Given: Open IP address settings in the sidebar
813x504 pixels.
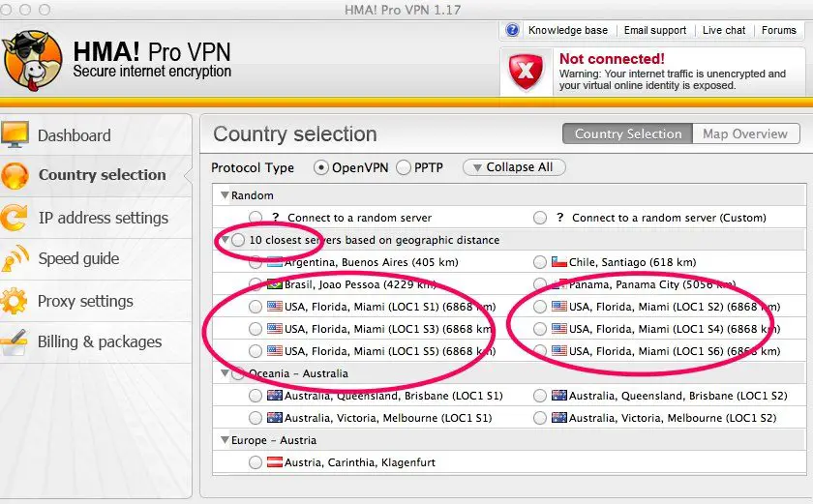Looking at the screenshot, I should pyautogui.click(x=96, y=218).
